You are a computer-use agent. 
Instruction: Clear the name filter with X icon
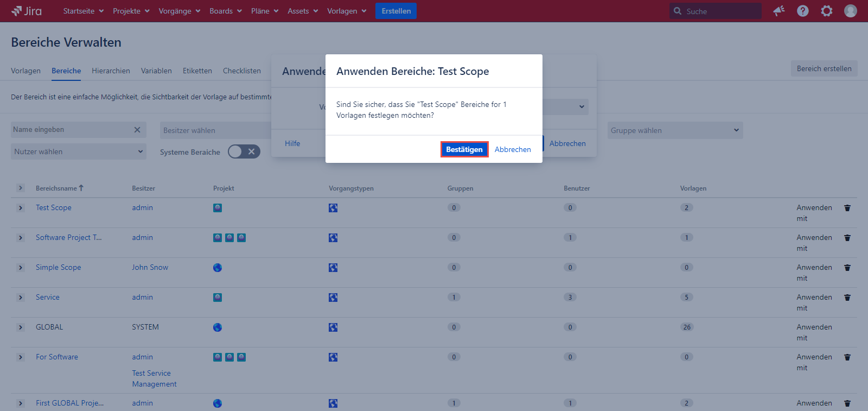[x=137, y=130]
